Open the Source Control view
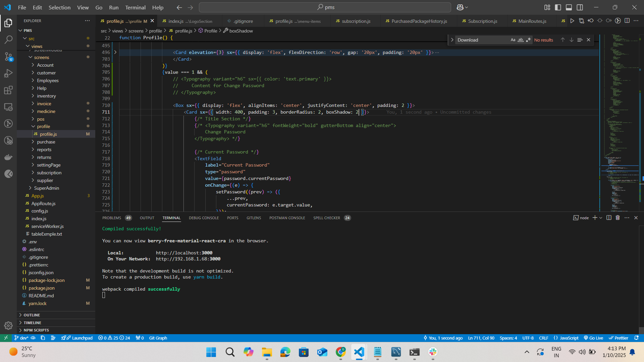 (8, 56)
